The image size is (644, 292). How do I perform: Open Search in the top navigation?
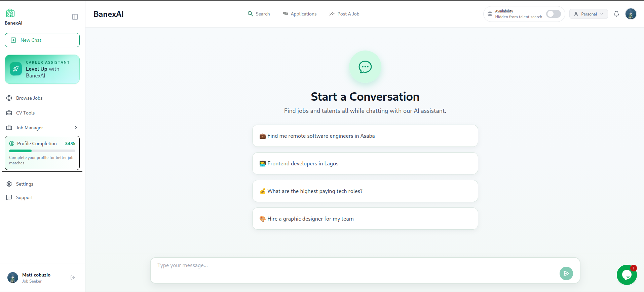pyautogui.click(x=259, y=14)
